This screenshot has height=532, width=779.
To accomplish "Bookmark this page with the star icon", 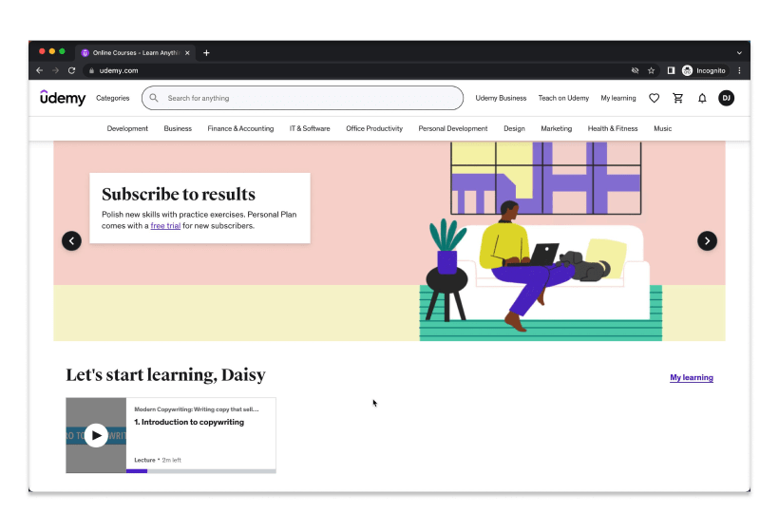I will (652, 70).
